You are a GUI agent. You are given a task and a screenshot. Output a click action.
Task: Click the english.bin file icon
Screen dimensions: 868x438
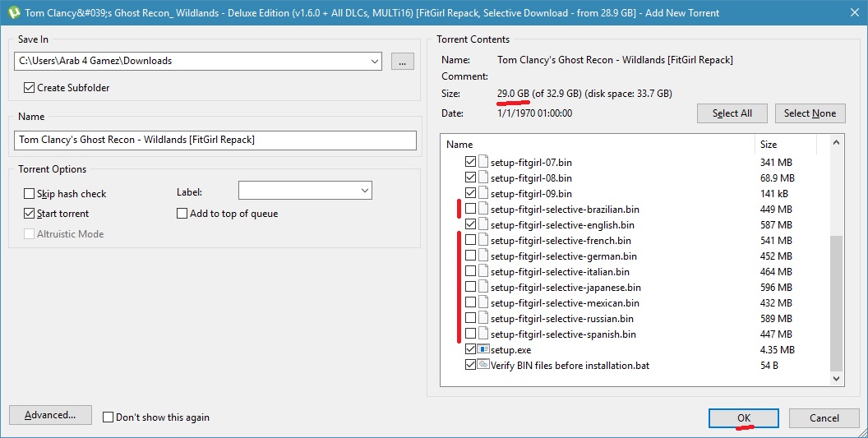tap(483, 225)
